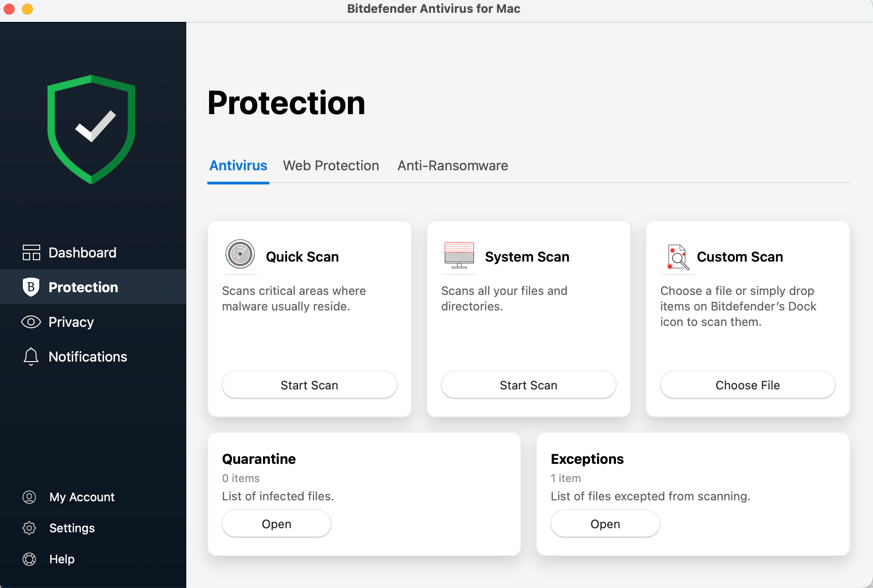
Task: Click the Bitdefender Antivirus for Mac title bar
Action: (434, 9)
